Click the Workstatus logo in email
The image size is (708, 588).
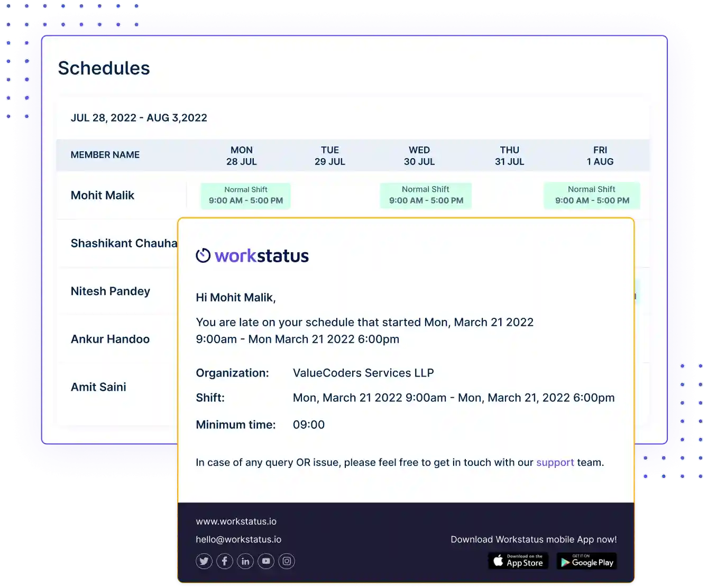[252, 256]
